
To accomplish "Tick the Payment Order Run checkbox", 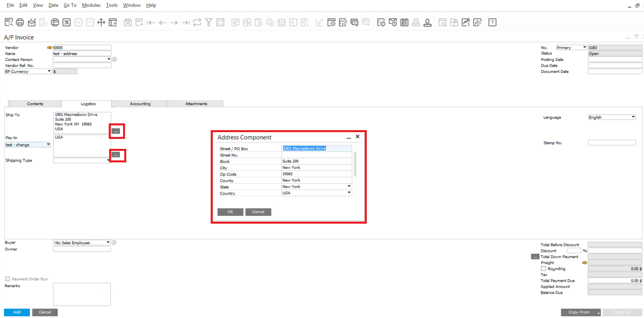I will (x=8, y=279).
